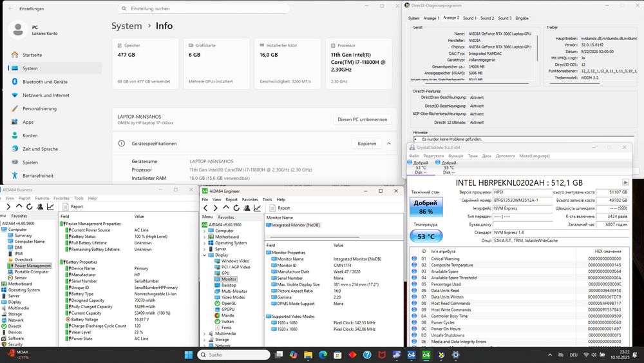This screenshot has width=644, height=363.
Task: Collapse the Gerätespezifikationen section chevron
Action: (x=388, y=144)
